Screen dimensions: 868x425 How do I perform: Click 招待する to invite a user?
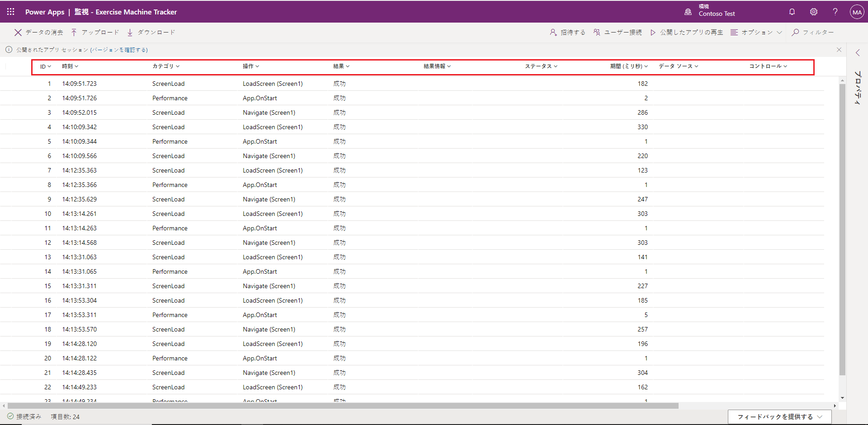567,33
